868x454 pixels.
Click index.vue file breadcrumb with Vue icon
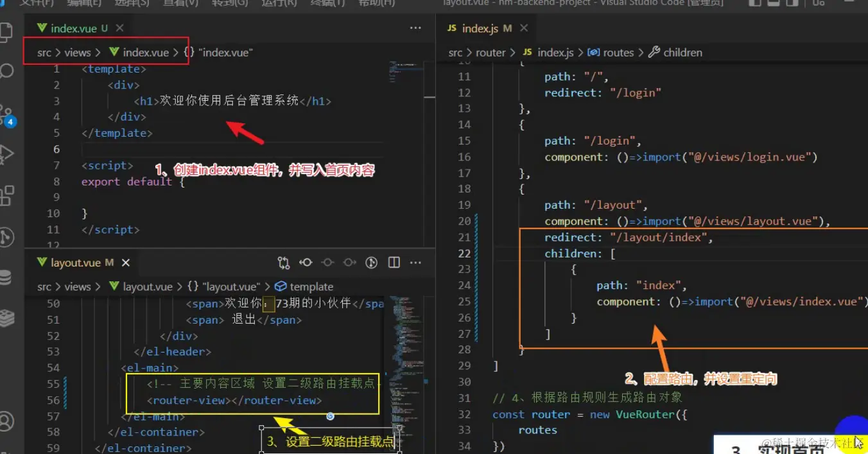[139, 53]
